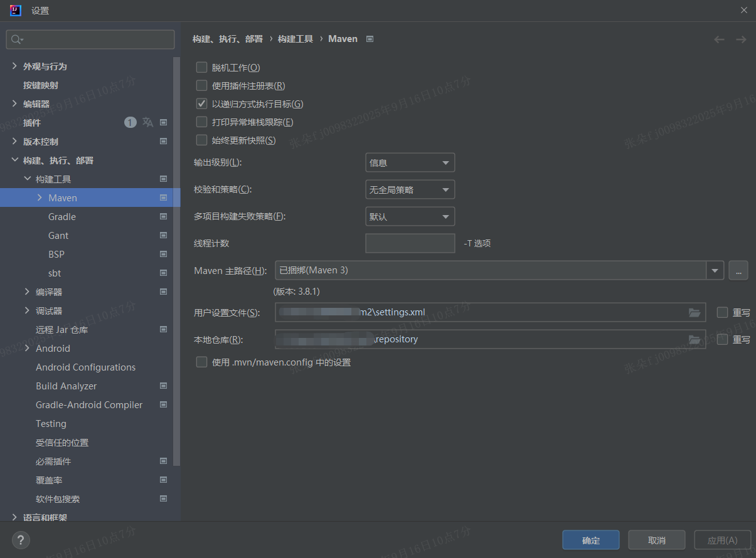Image resolution: width=756 pixels, height=558 pixels.
Task: Click project-level icon next to 远程 Jar 仓库
Action: point(163,329)
